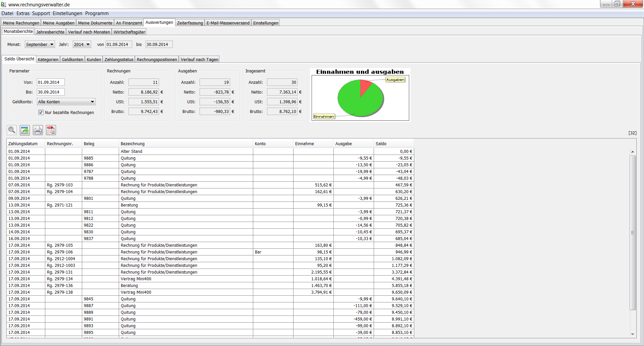The height and width of the screenshot is (346, 644).
Task: Sort table by Zahlungsdatum column header
Action: coord(23,144)
